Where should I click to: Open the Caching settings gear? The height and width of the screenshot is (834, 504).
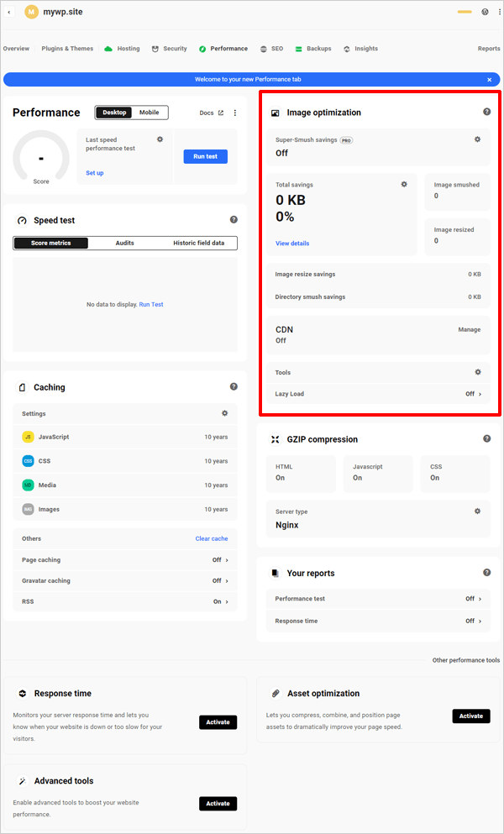(x=224, y=413)
